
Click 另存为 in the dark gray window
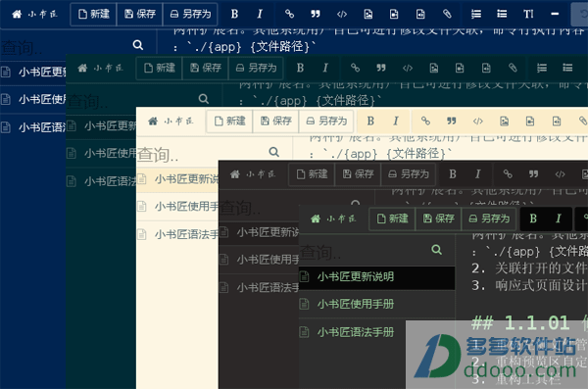click(x=409, y=174)
